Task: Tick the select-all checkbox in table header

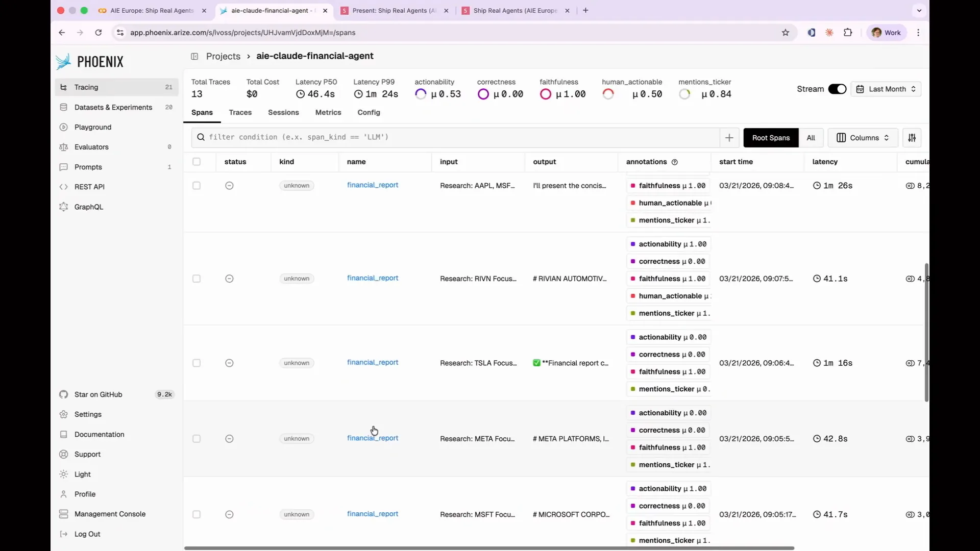Action: [x=197, y=162]
